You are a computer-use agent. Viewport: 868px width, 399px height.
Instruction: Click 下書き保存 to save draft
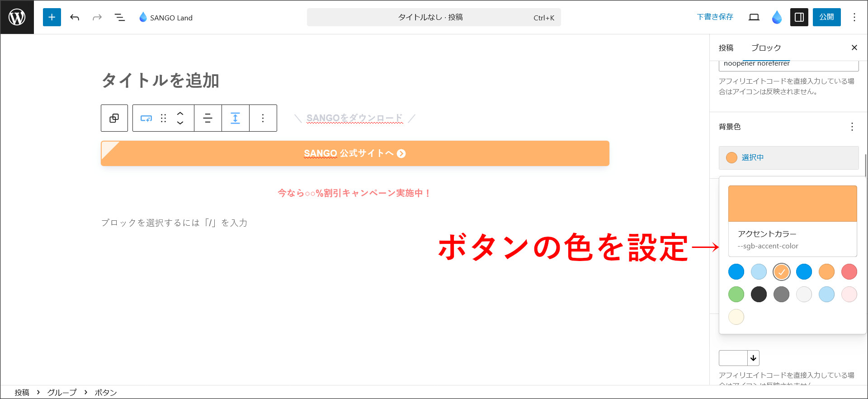tap(715, 17)
